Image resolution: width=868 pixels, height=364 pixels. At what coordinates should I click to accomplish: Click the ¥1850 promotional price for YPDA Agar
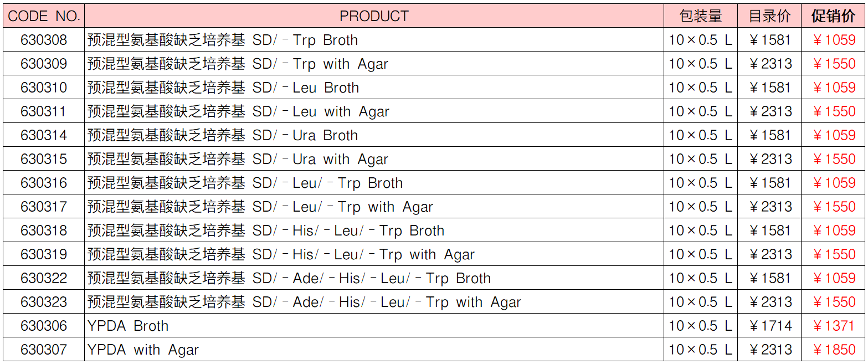tap(834, 350)
